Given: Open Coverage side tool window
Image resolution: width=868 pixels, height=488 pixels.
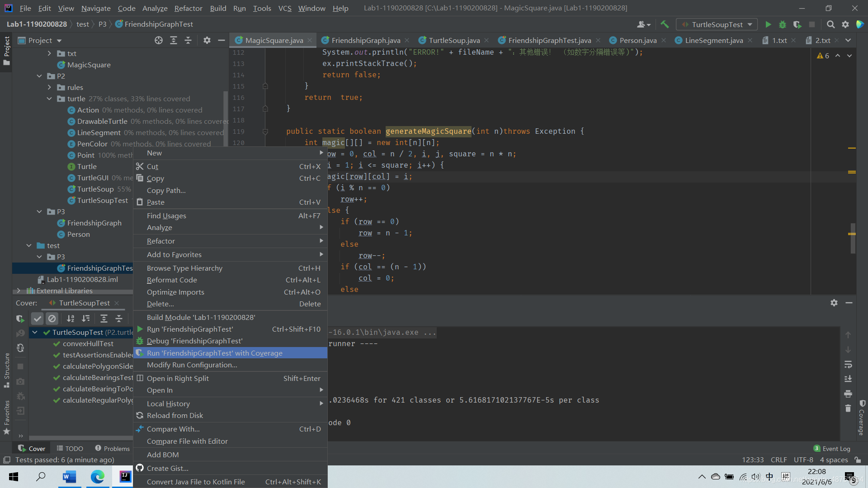Looking at the screenshot, I should coord(862,418).
